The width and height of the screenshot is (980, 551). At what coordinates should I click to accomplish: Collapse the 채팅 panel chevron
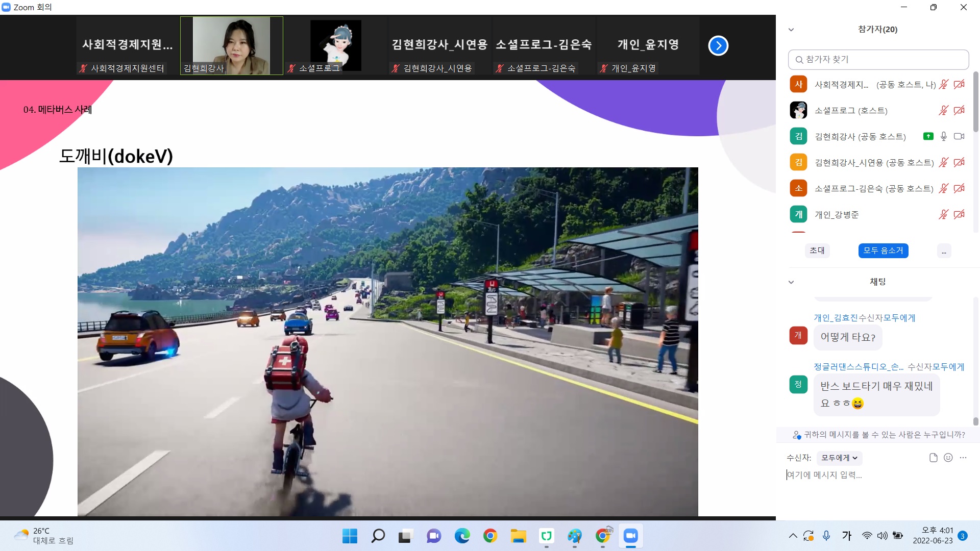[791, 282]
